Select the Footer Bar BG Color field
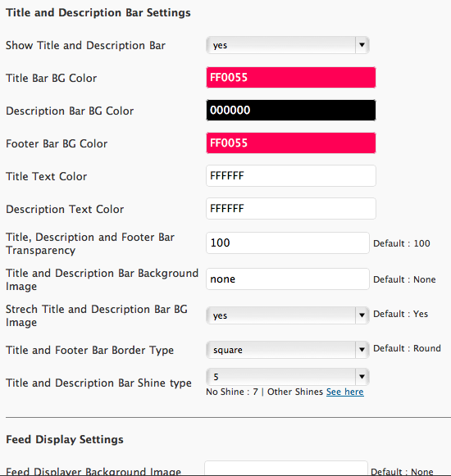Screen dimensions: 451x476 [x=291, y=143]
